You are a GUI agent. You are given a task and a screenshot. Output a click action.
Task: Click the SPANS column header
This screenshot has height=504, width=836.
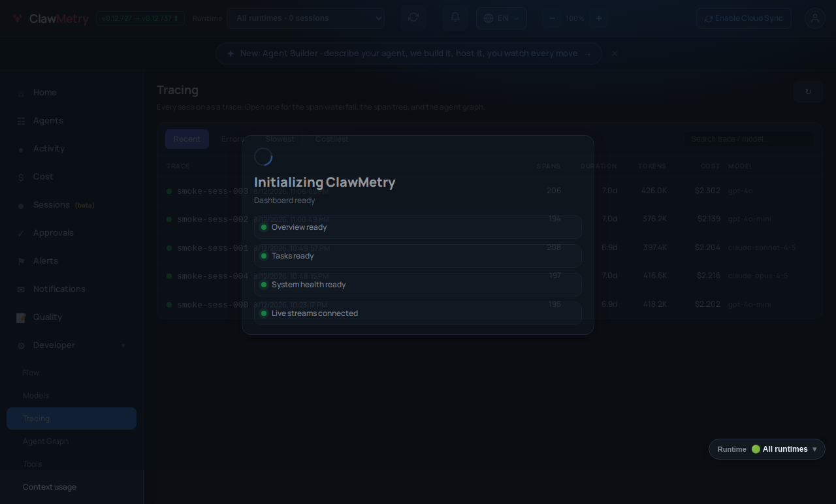[549, 166]
